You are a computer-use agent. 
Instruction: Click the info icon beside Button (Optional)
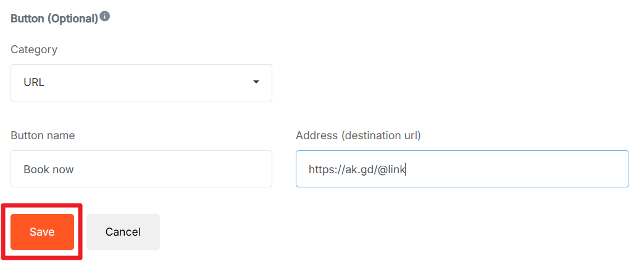coord(105,17)
